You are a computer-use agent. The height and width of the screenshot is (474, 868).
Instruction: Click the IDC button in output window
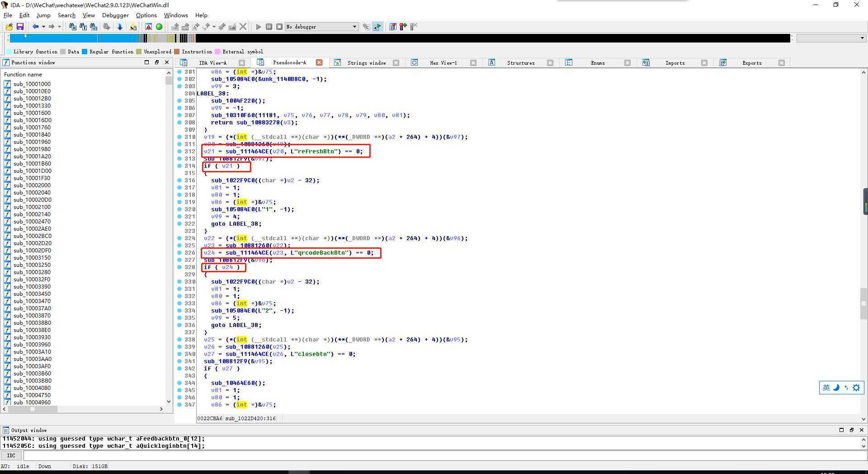pyautogui.click(x=11, y=455)
